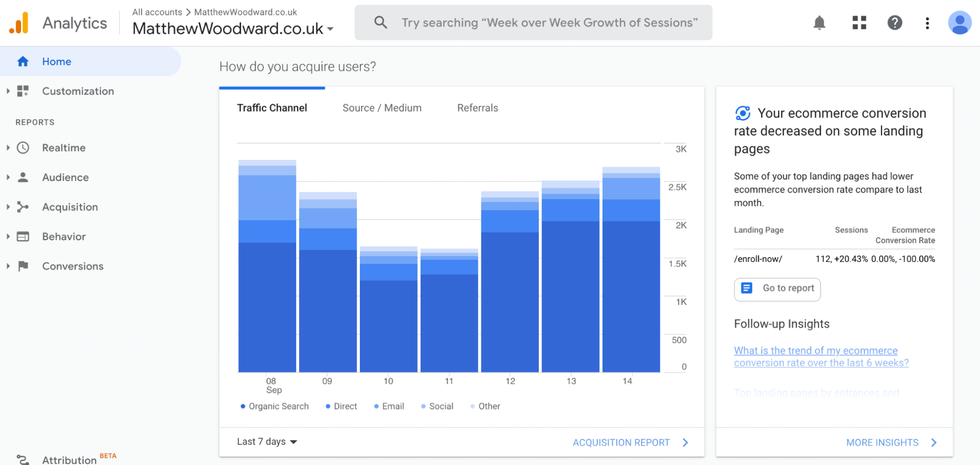
Task: Click the insights sparkle icon
Action: click(743, 113)
